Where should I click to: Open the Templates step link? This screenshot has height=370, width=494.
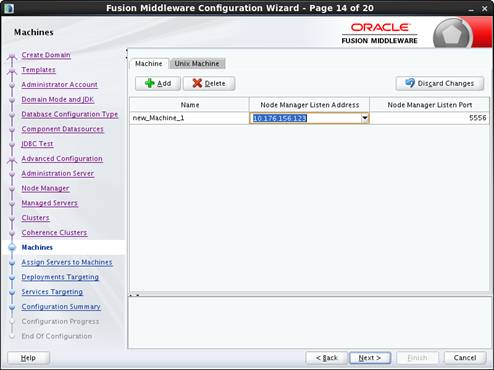[38, 70]
